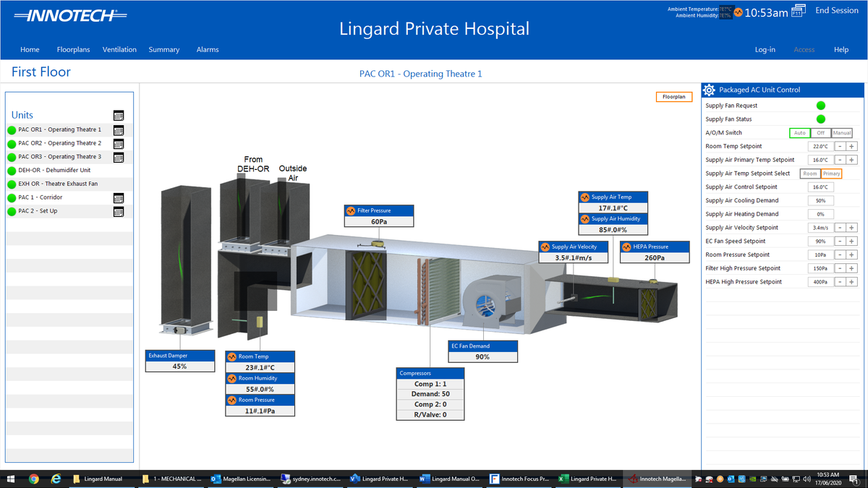The image size is (868, 488).
Task: Open the Units header schedule icon
Action: click(x=119, y=116)
